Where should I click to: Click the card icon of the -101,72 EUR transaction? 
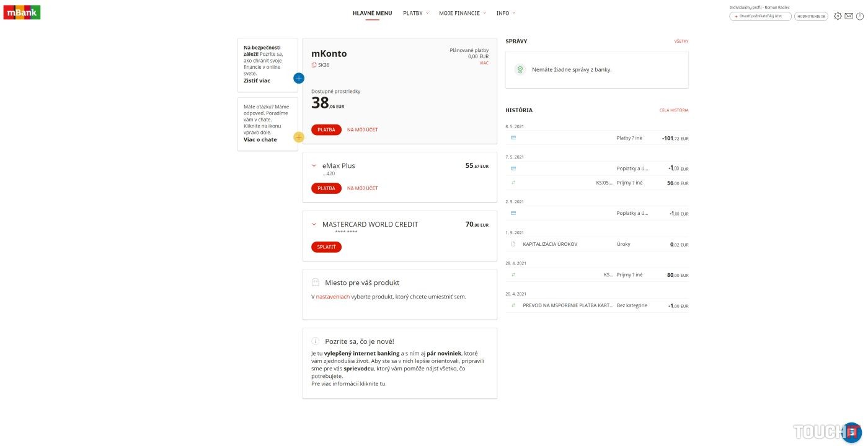click(513, 138)
